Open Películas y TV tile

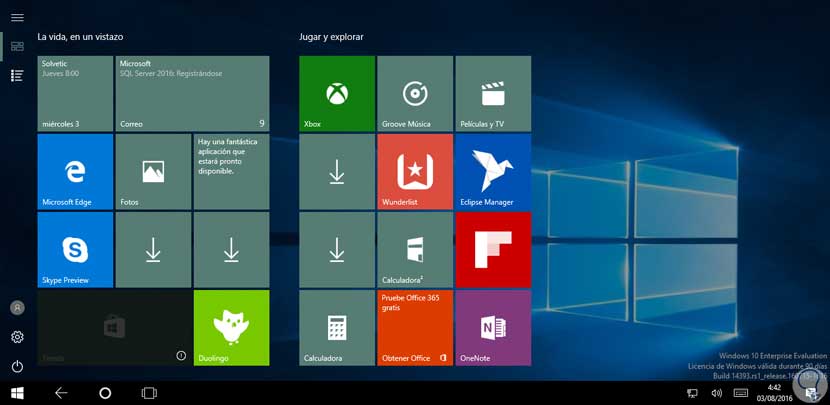(x=493, y=94)
